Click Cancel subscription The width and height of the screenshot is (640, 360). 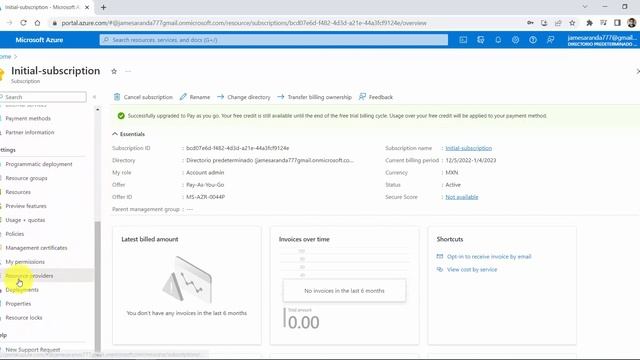[143, 97]
